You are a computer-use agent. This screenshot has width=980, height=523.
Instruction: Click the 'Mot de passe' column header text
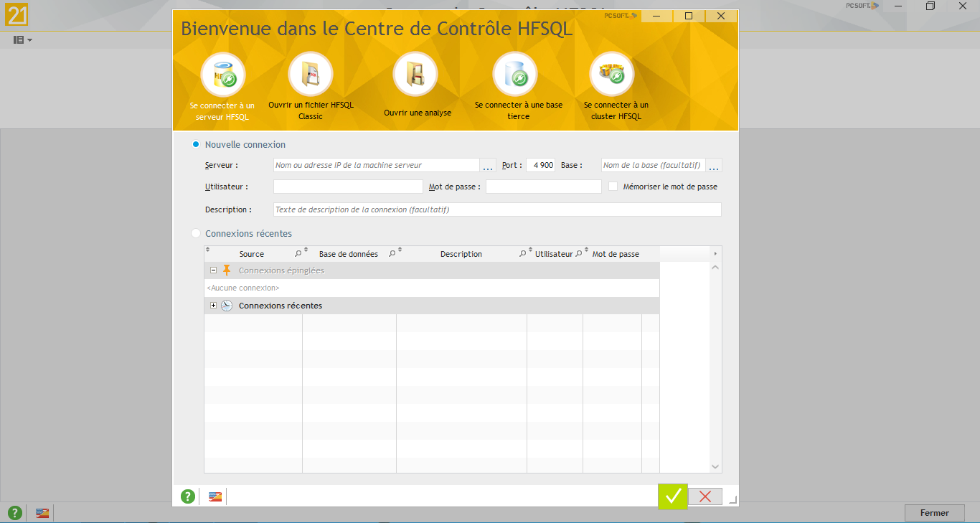click(x=616, y=254)
